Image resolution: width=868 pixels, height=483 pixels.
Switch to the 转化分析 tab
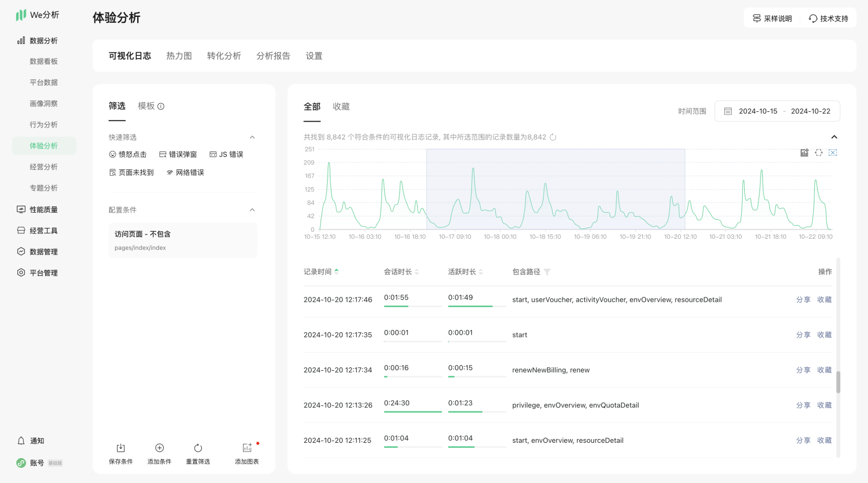(x=224, y=56)
